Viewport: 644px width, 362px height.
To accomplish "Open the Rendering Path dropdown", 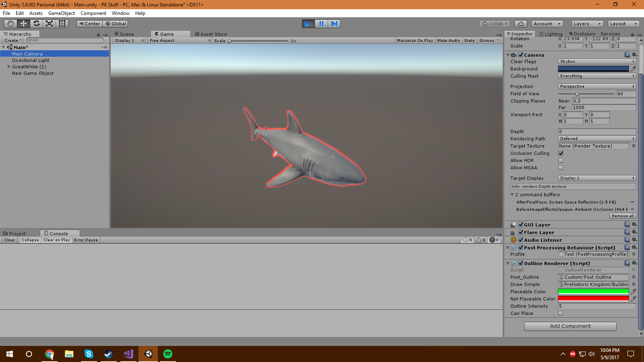I will point(597,139).
